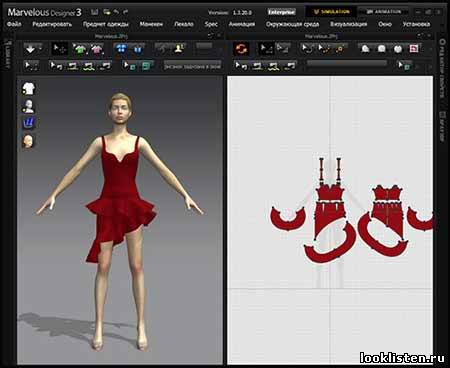Open the Манекен menu
Image resolution: width=450 pixels, height=368 pixels.
pyautogui.click(x=151, y=24)
